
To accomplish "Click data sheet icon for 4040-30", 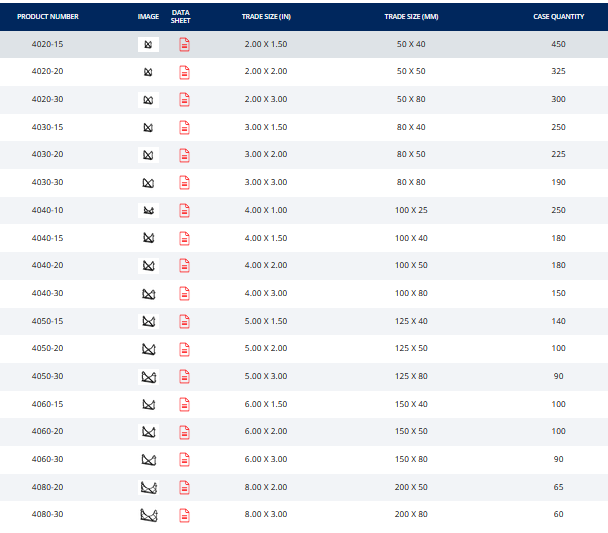I will 184,293.
